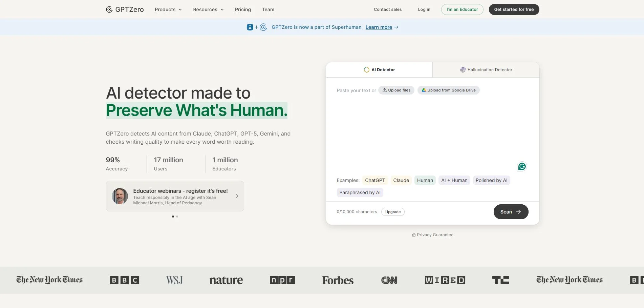
Task: Go to the Pricing page
Action: tap(243, 9)
